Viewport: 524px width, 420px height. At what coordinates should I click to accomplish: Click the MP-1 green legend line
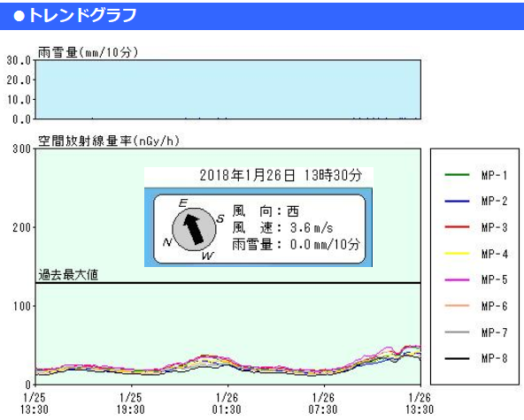point(457,174)
